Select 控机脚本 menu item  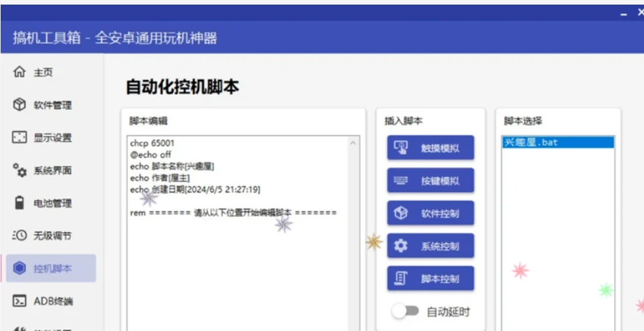[51, 268]
